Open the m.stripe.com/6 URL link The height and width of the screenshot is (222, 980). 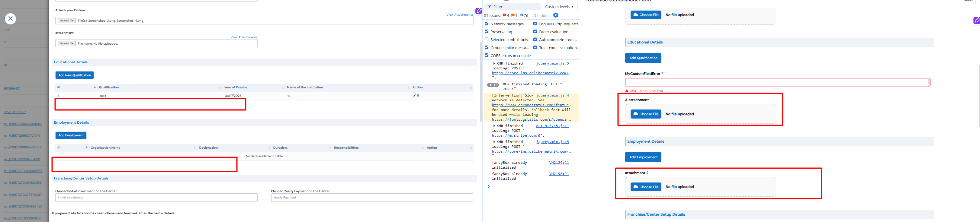point(516,135)
